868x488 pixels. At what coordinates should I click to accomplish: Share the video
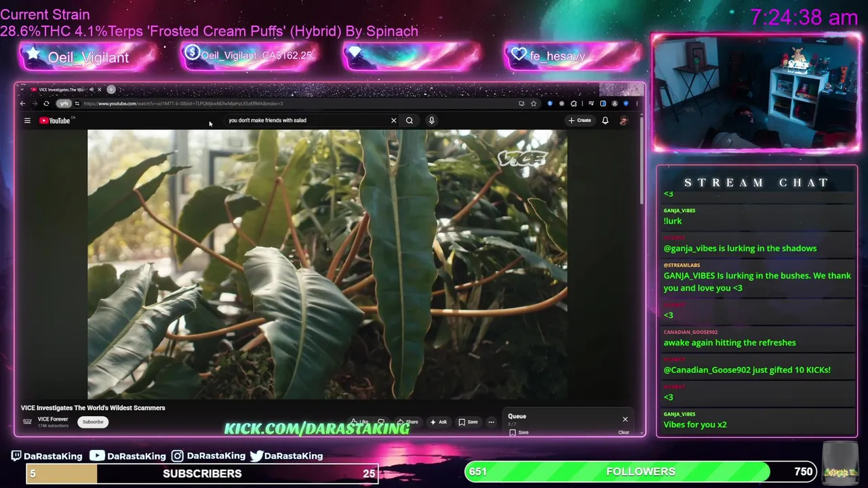(408, 422)
